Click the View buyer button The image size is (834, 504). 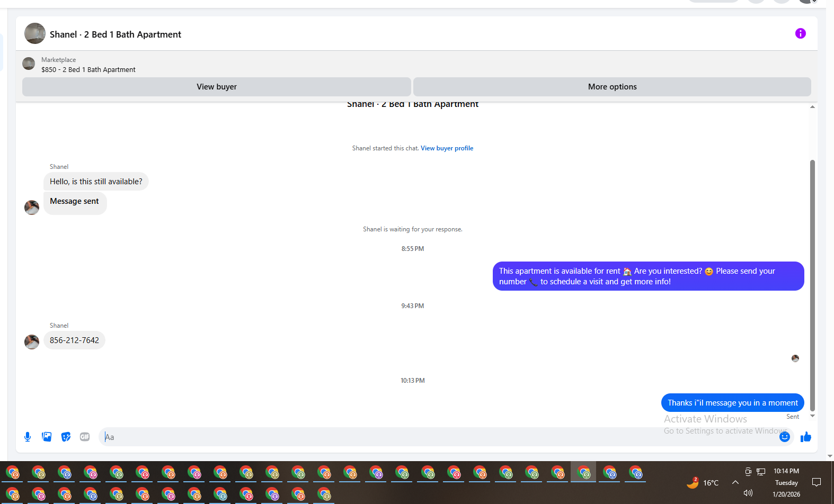click(217, 87)
